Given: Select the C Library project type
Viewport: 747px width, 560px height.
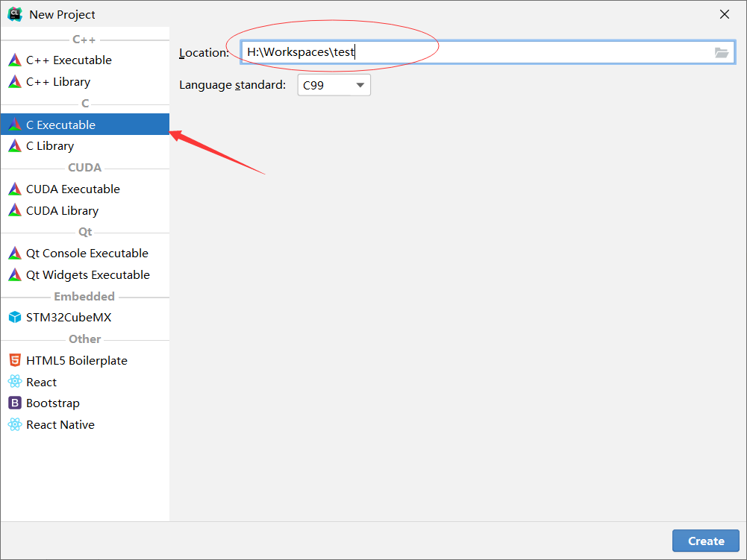Looking at the screenshot, I should (50, 146).
